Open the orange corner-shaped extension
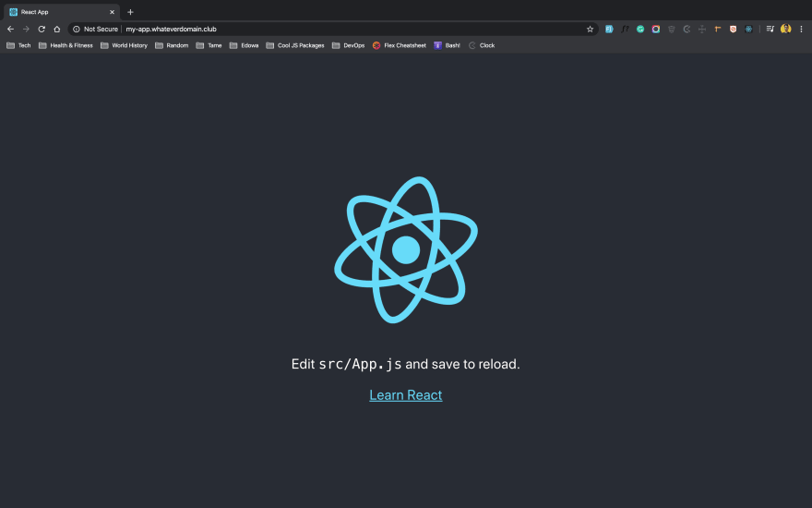The height and width of the screenshot is (508, 812). 718,29
